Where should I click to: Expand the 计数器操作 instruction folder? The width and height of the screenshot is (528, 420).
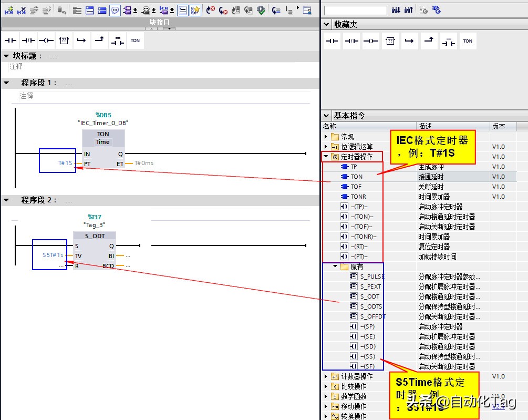click(x=326, y=376)
